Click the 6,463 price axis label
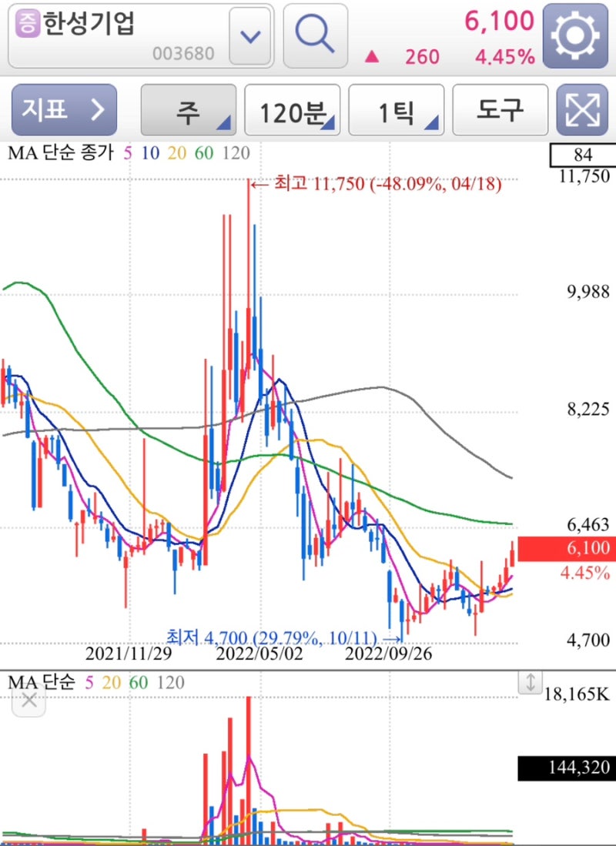This screenshot has width=616, height=846. pyautogui.click(x=588, y=524)
